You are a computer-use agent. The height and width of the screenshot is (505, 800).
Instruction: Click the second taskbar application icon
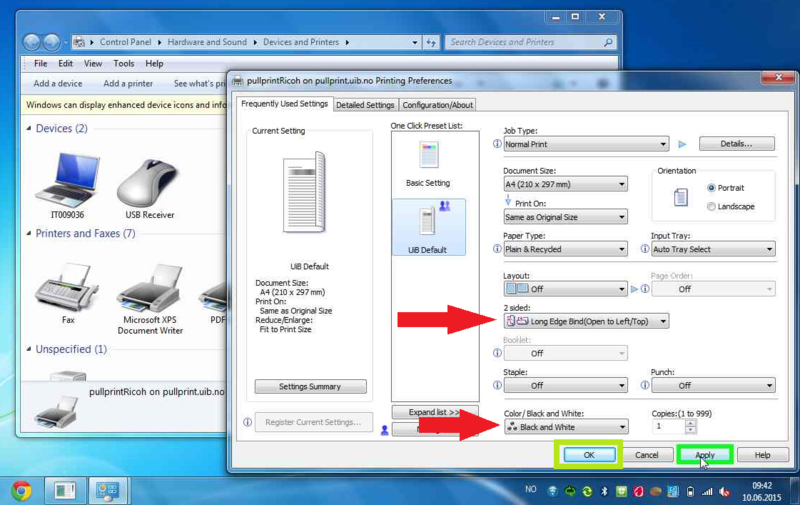[65, 491]
